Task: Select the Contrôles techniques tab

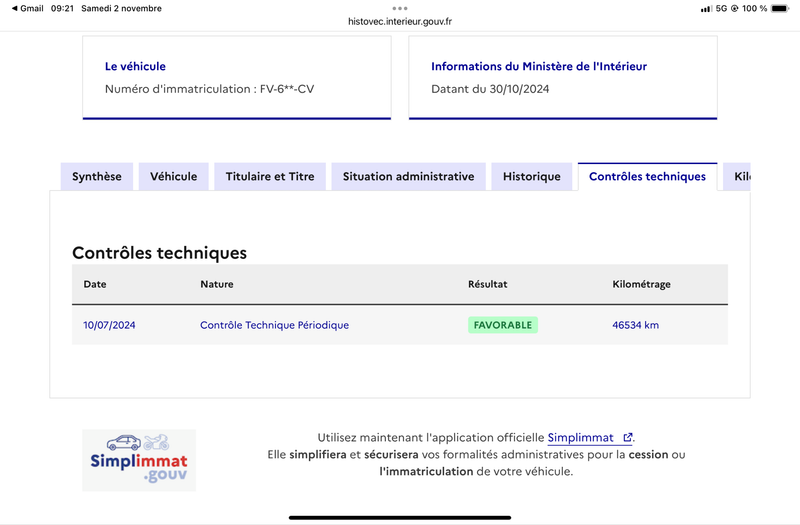Action: click(x=647, y=177)
